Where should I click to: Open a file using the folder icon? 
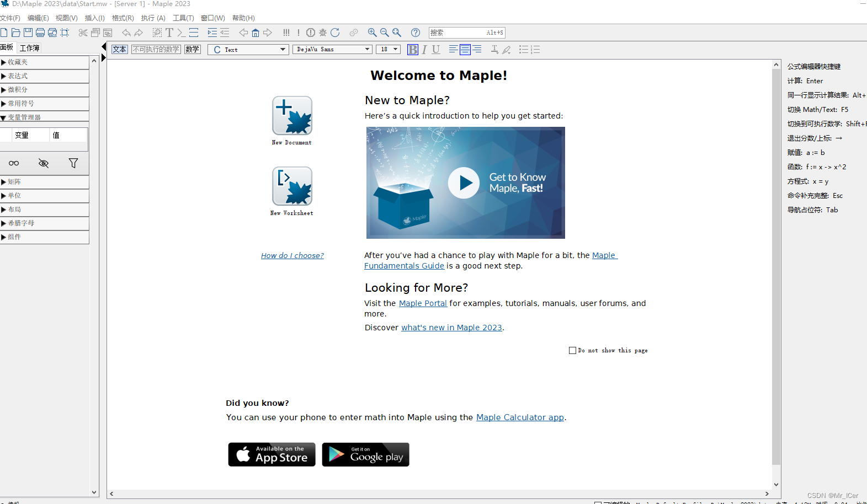[16, 33]
